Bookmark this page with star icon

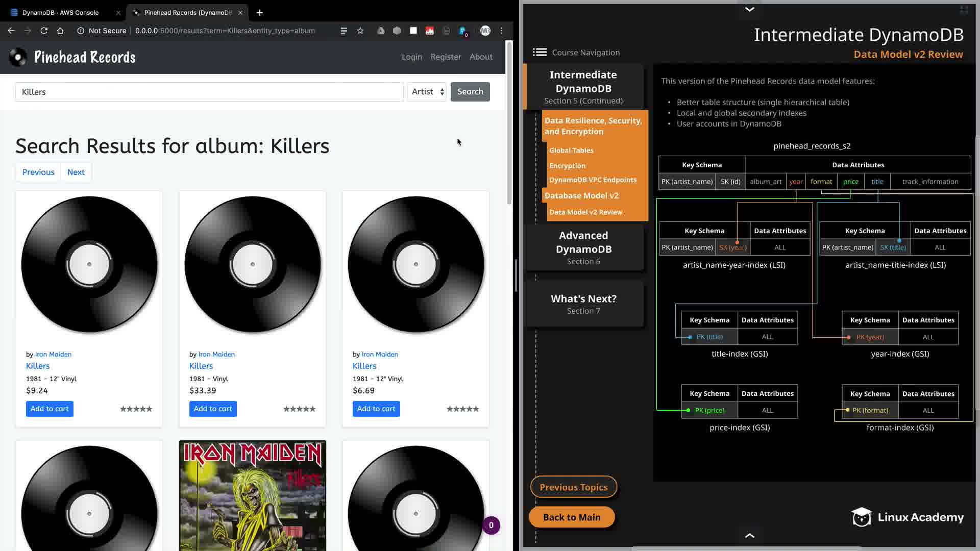tap(360, 31)
